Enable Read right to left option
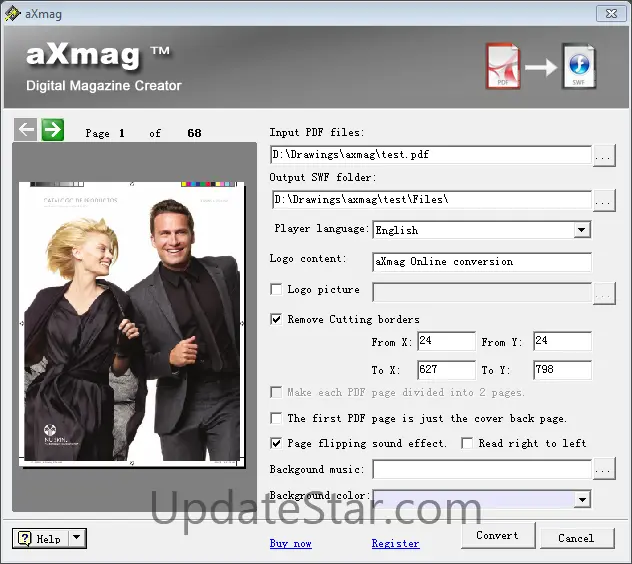The width and height of the screenshot is (632, 564). [x=467, y=443]
